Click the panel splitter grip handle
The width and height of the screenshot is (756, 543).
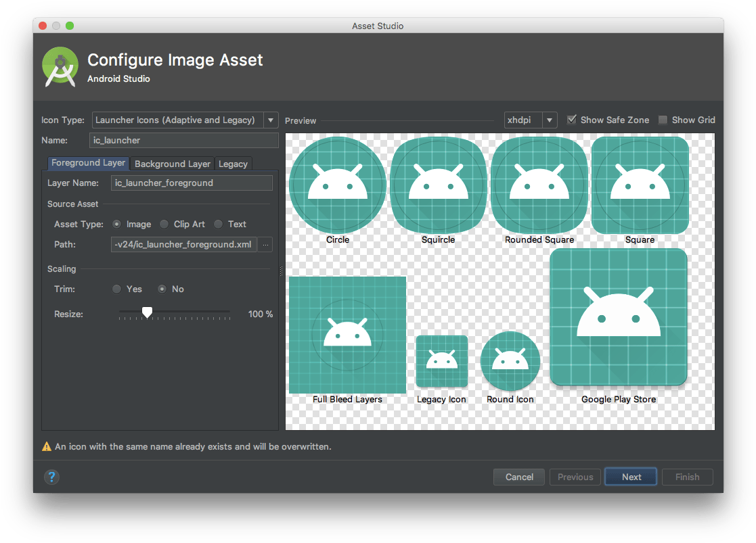281,271
